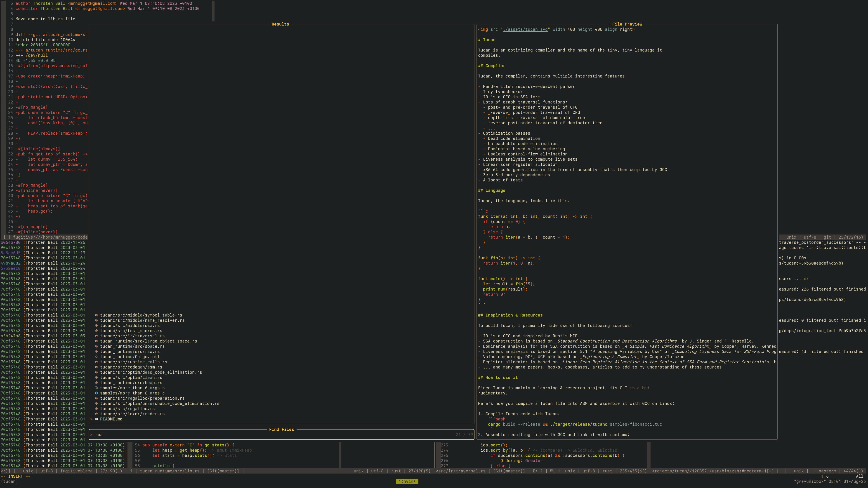Click the '## Compiler' heading in preview
Viewport: 868px width, 488px height.
tap(492, 66)
